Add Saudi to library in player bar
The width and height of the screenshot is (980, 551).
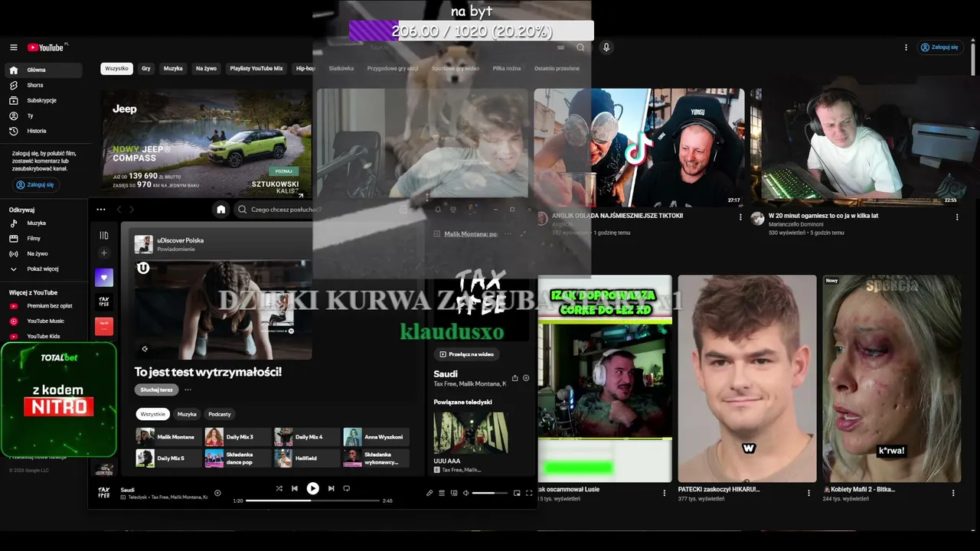[x=217, y=493]
